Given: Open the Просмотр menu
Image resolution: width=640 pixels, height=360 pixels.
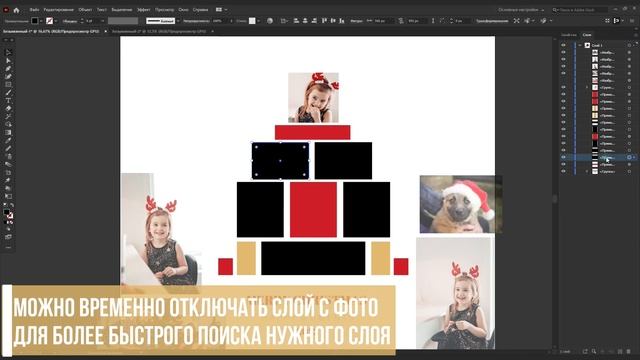Looking at the screenshot, I should (164, 10).
